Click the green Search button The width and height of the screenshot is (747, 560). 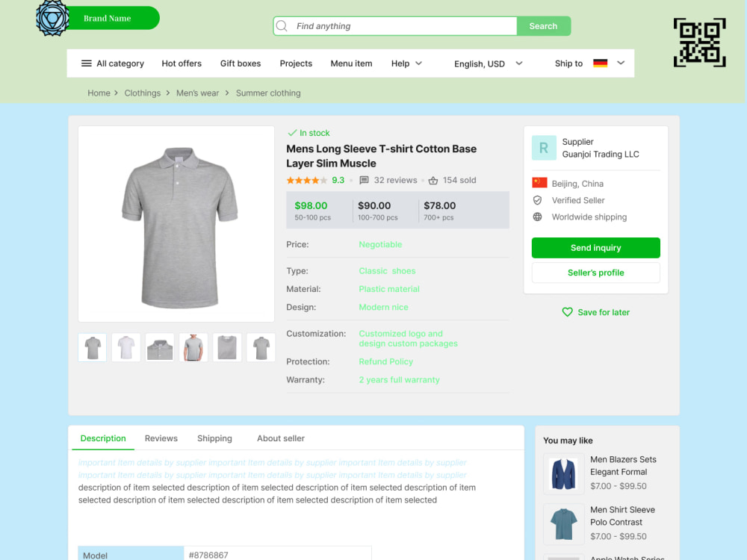point(544,25)
